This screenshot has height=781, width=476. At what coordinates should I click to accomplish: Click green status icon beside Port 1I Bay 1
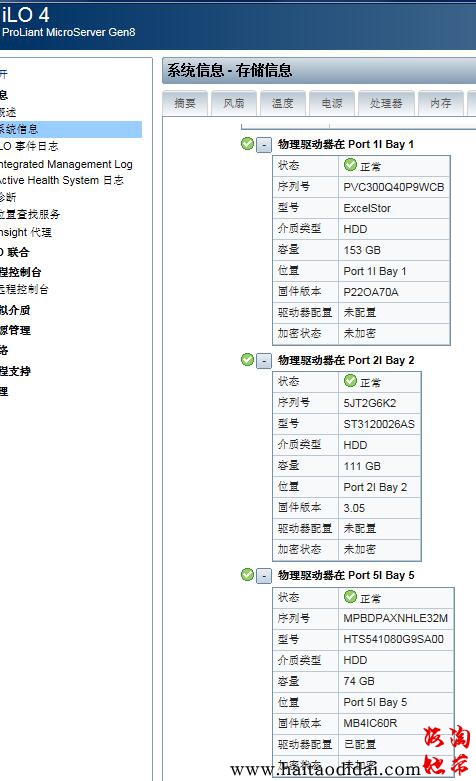coord(247,144)
